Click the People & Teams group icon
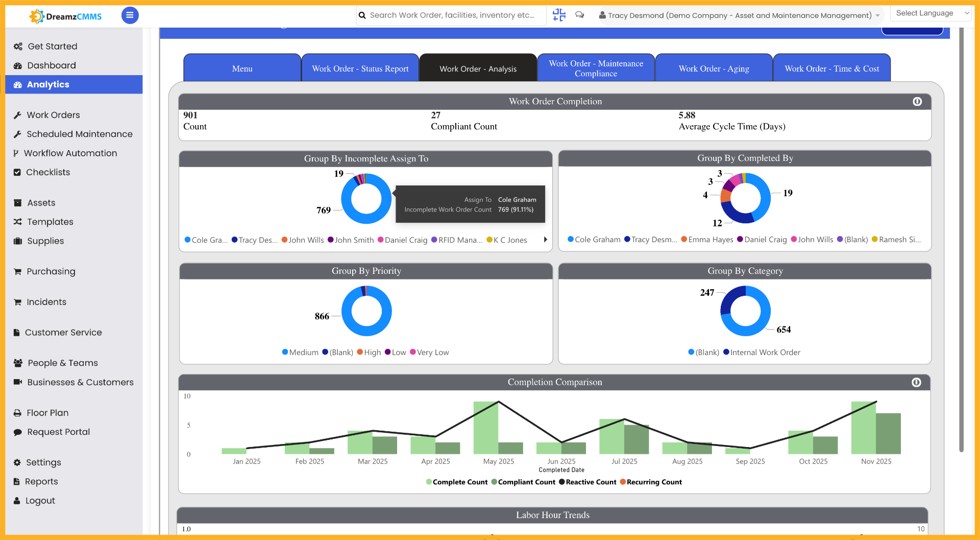The height and width of the screenshot is (540, 980). [x=18, y=363]
